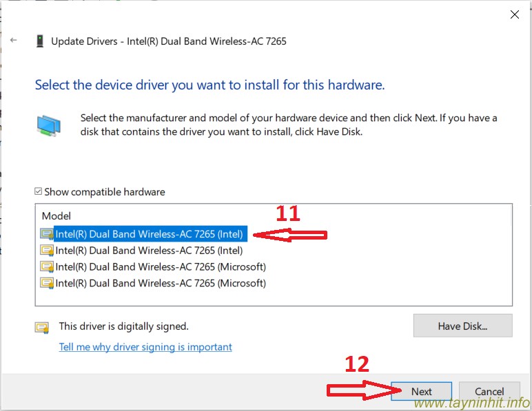Select the second Intel Wireless-AC 7265 entry

[x=149, y=251]
